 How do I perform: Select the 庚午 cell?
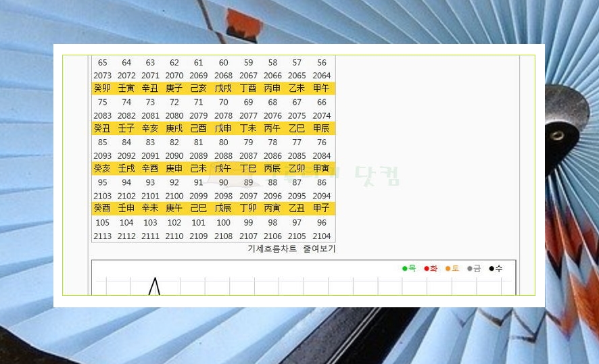tap(174, 208)
